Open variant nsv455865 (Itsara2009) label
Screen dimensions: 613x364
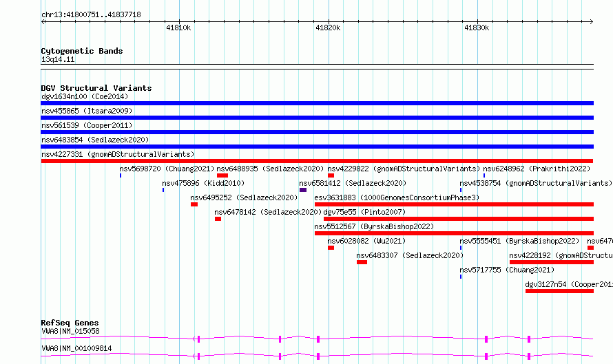(87, 111)
